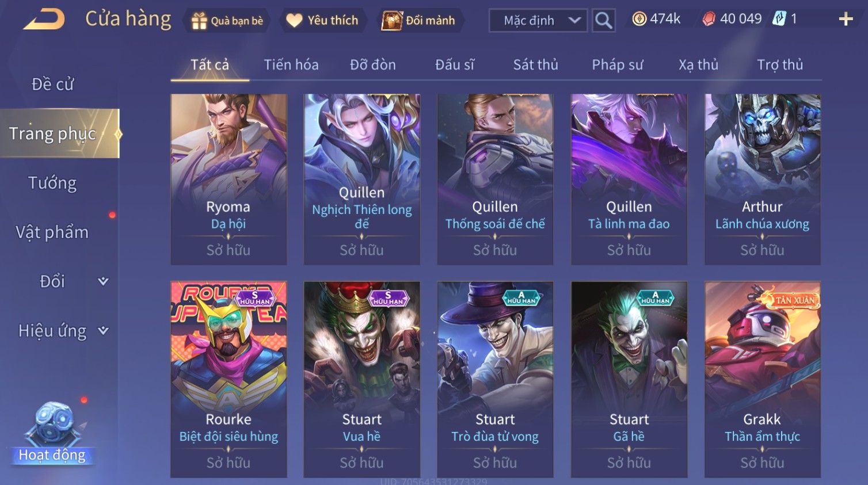
Task: Open the Hoạt động event icon
Action: (x=52, y=433)
